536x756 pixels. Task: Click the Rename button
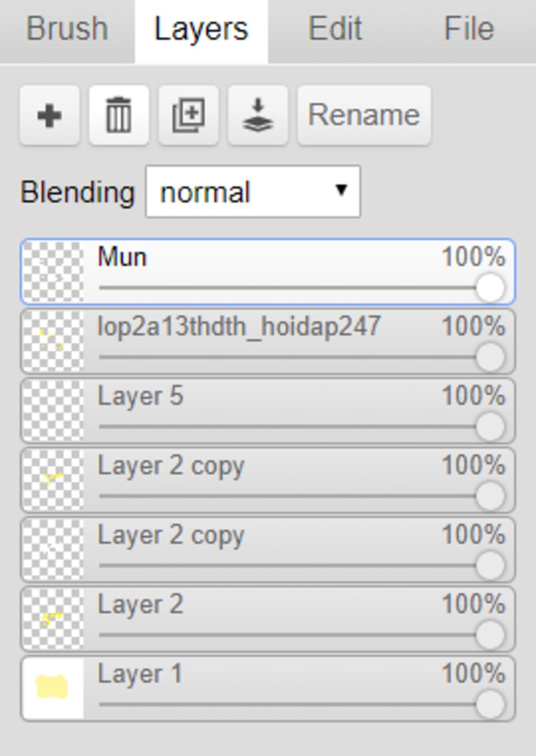[364, 115]
